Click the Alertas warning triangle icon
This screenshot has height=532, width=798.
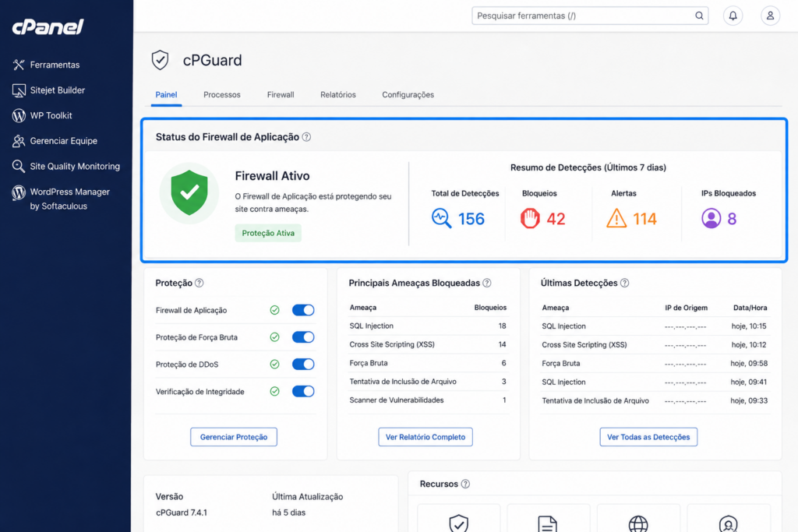coord(616,218)
